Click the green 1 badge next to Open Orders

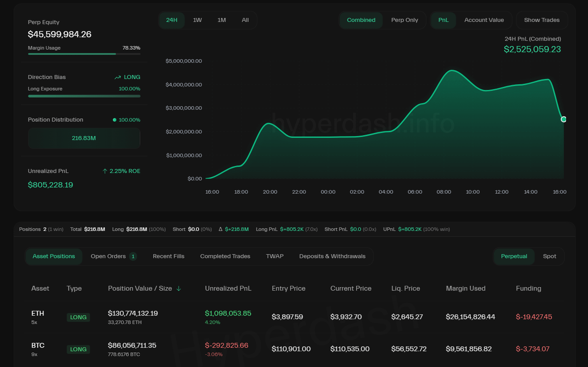[133, 256]
